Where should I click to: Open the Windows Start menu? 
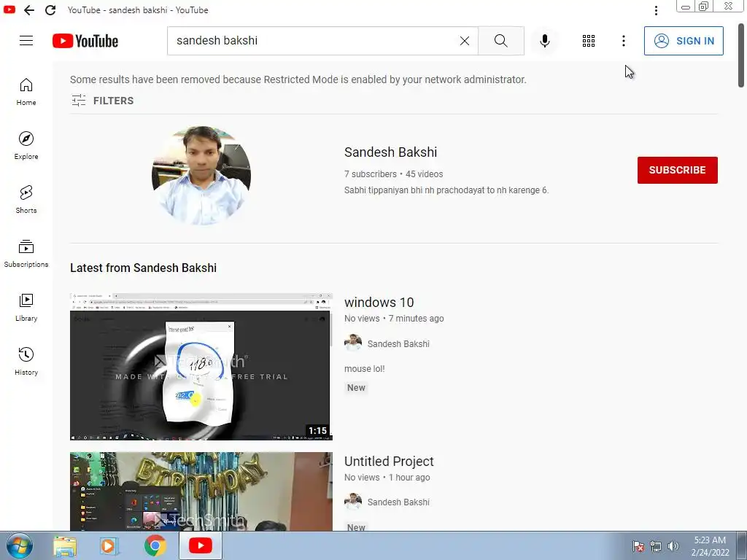click(20, 545)
